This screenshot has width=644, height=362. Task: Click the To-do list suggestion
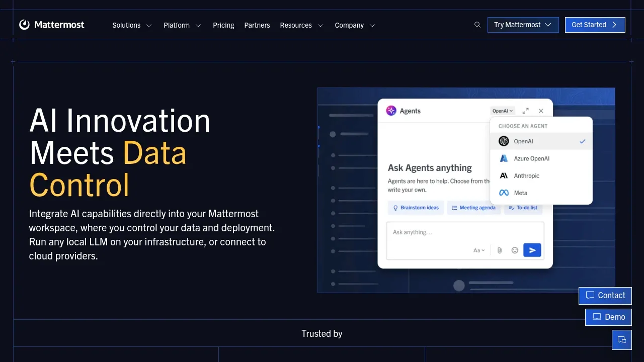tap(523, 208)
